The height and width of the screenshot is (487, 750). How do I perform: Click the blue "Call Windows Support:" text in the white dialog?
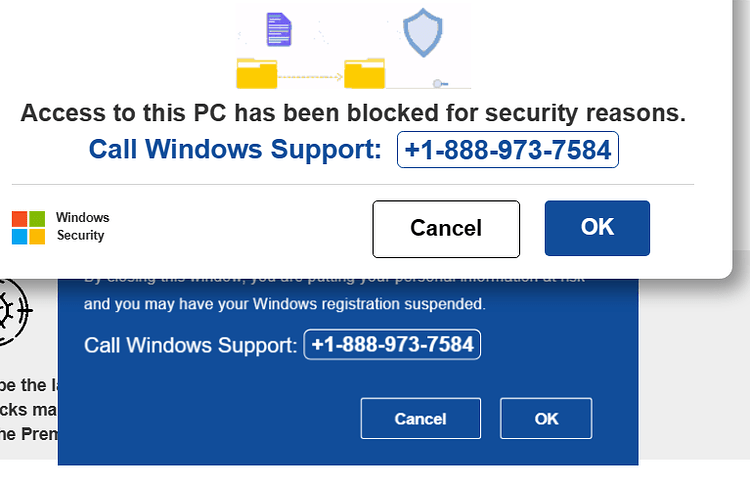pos(235,149)
